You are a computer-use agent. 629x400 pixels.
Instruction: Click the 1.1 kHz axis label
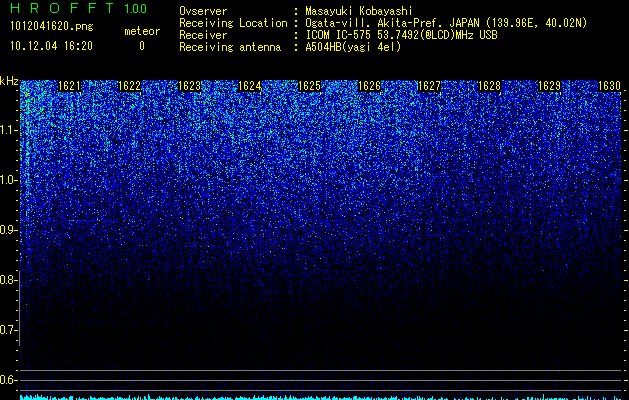(x=8, y=130)
